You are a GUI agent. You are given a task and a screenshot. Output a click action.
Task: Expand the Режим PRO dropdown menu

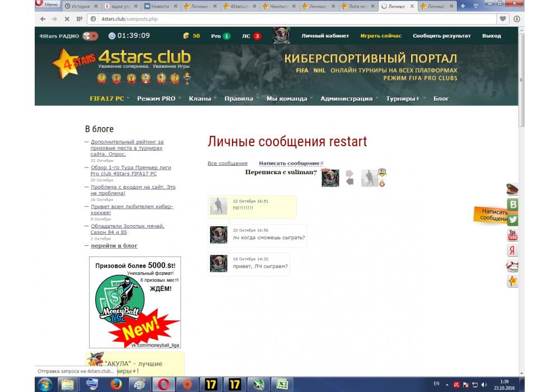pyautogui.click(x=158, y=99)
